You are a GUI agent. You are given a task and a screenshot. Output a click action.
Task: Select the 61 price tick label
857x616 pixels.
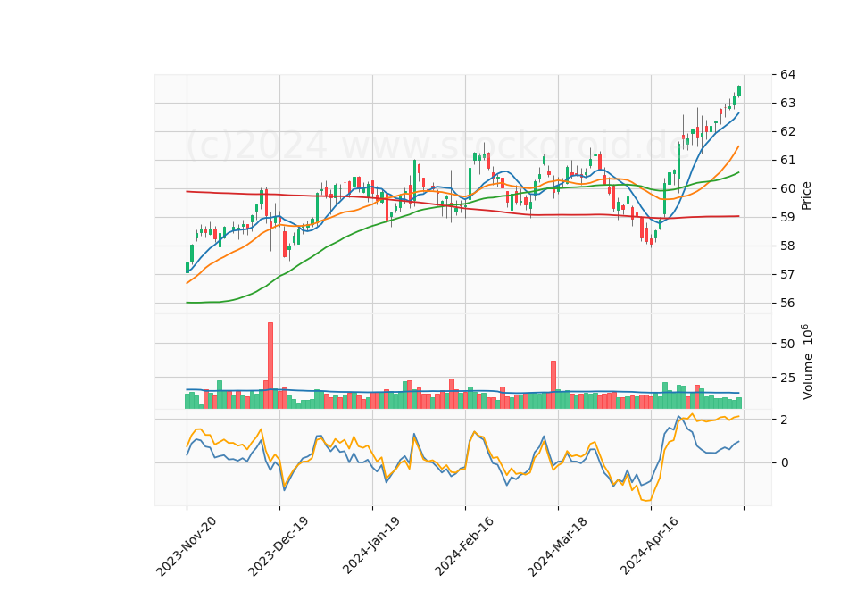click(787, 160)
